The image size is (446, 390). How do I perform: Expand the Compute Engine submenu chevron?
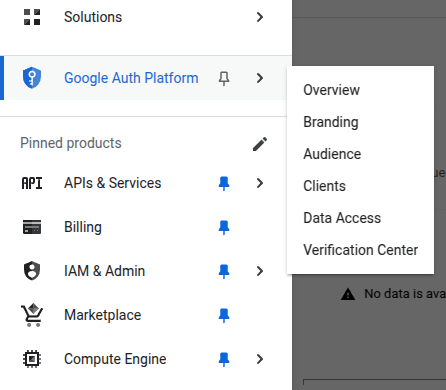260,359
